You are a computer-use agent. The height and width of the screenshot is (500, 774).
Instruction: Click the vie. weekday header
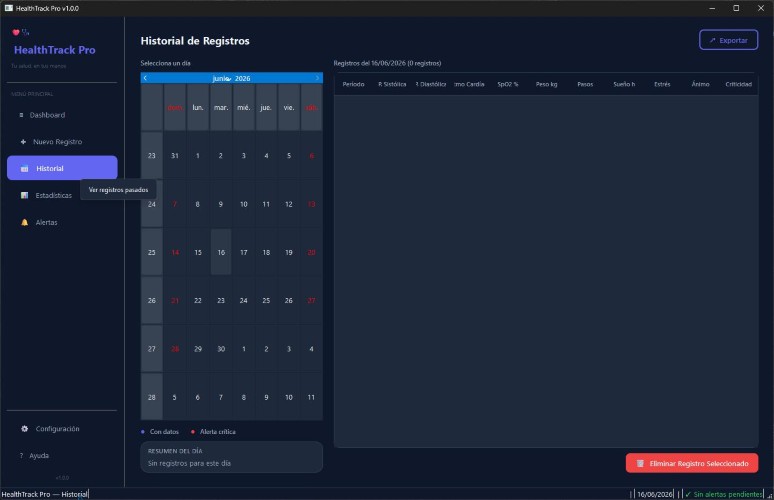289,107
